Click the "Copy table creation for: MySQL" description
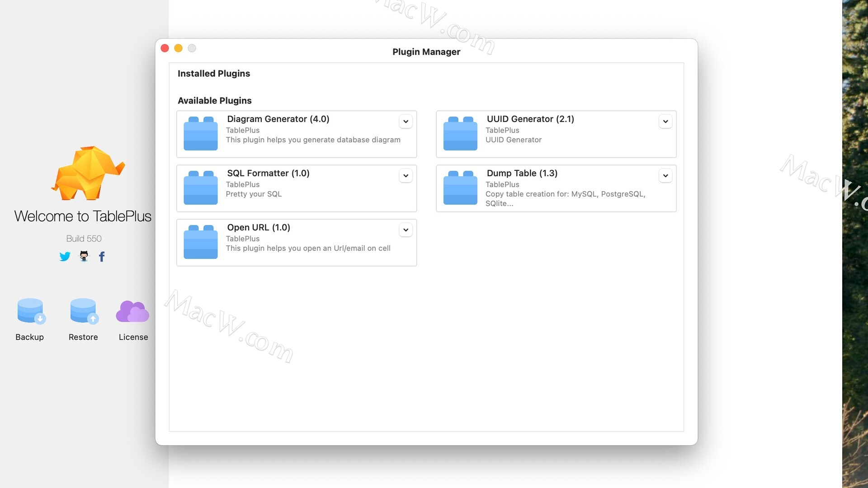The width and height of the screenshot is (868, 488). coord(566,198)
